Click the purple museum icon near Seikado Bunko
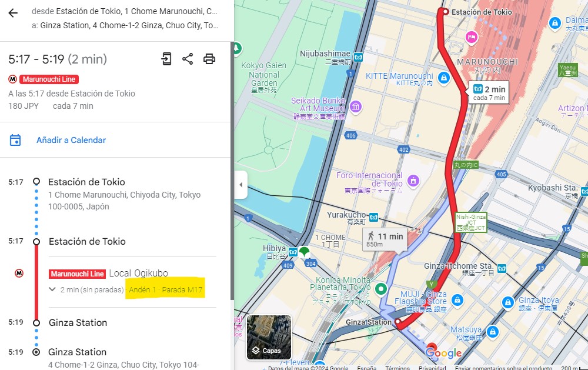This screenshot has height=370, width=588. pos(357,108)
